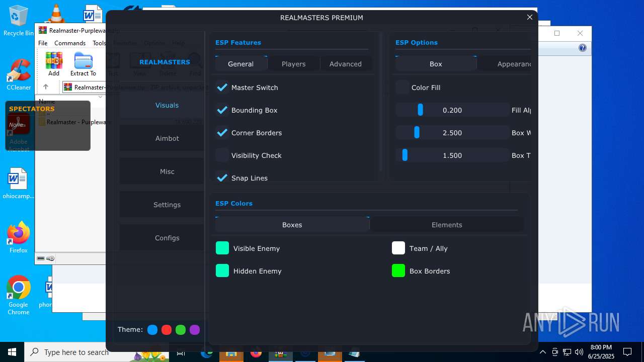Select the Boxes colors tab

292,225
